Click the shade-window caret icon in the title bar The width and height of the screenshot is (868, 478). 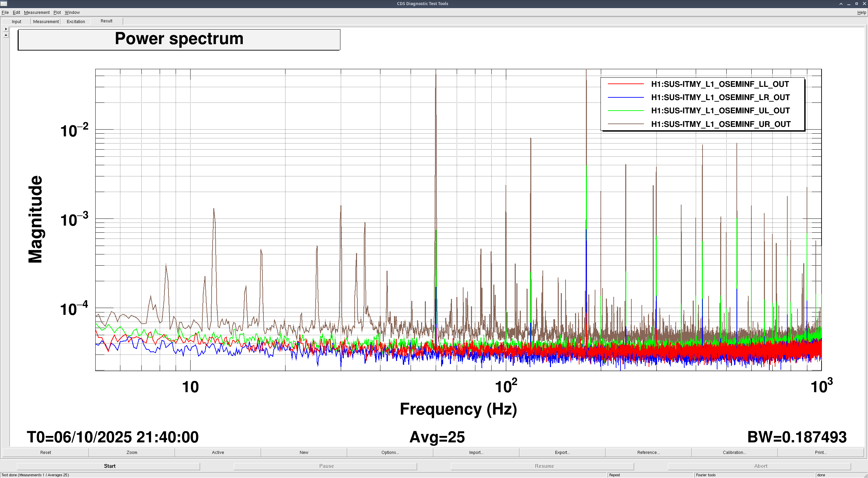tap(841, 4)
